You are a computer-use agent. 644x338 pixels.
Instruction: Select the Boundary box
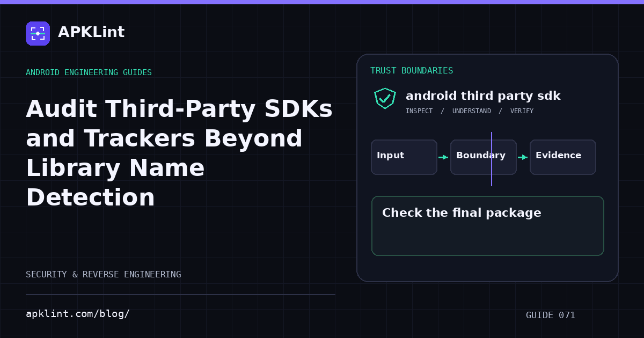(x=484, y=157)
